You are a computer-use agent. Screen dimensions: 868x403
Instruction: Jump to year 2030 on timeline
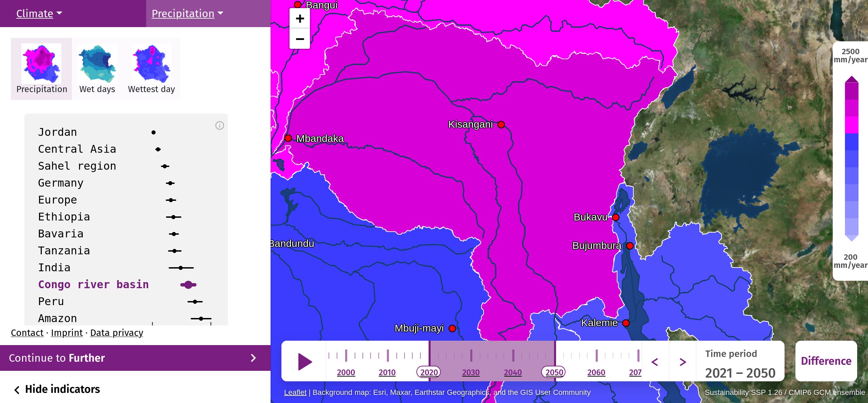471,373
